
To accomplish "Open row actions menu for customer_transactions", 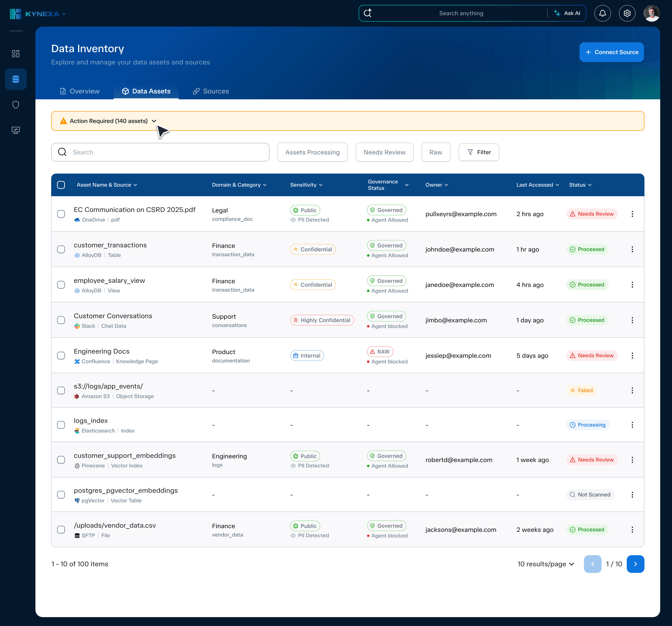I will click(632, 249).
